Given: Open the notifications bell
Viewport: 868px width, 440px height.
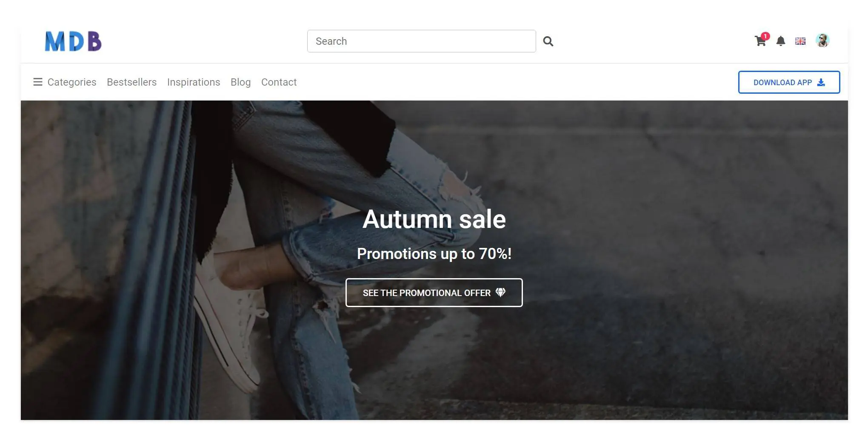Looking at the screenshot, I should tap(780, 41).
